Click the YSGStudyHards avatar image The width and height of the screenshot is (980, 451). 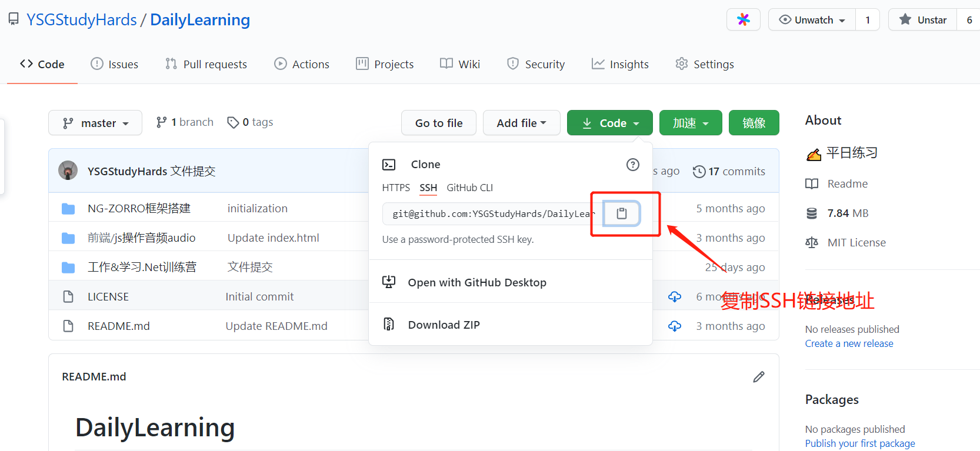tap(68, 171)
